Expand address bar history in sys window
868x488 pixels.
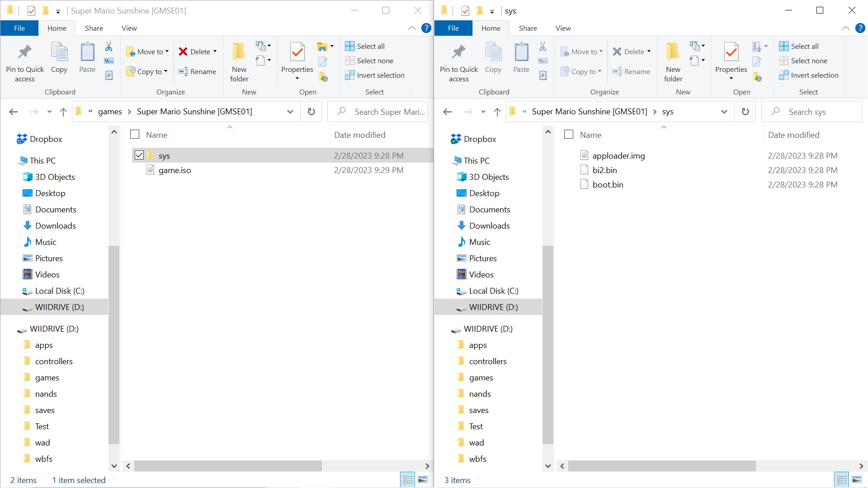(x=724, y=112)
